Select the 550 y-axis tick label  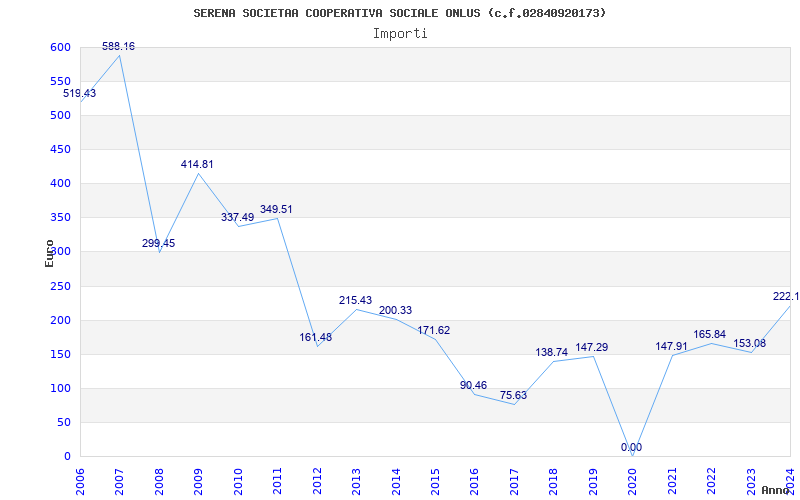coord(60,81)
